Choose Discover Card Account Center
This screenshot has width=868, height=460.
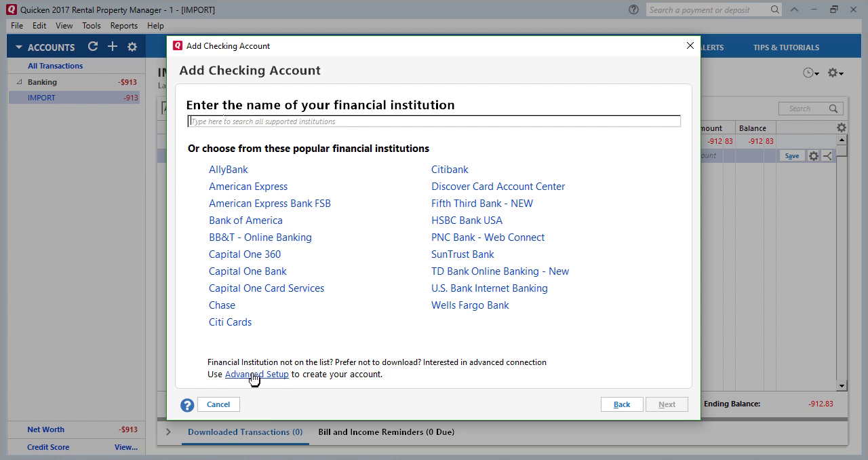498,187
